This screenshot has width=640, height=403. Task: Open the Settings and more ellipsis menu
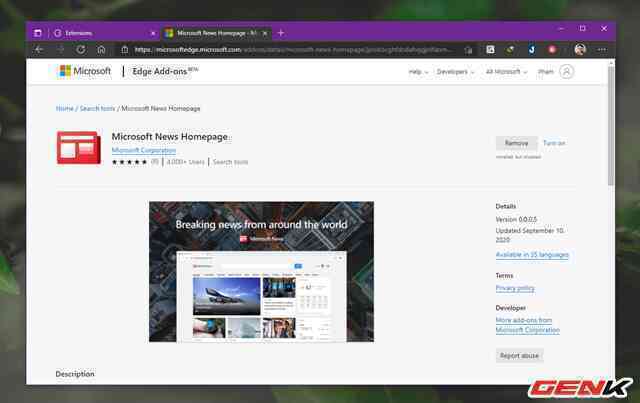coord(602,50)
